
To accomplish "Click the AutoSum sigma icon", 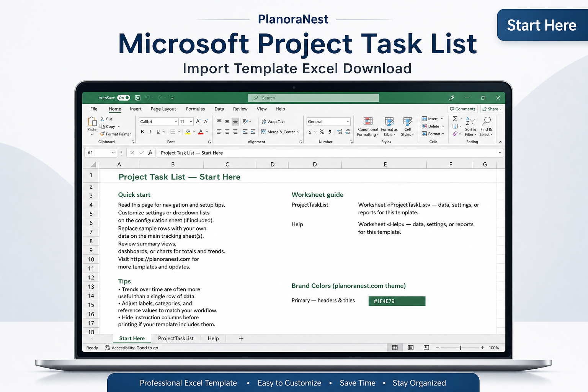I will 455,119.
